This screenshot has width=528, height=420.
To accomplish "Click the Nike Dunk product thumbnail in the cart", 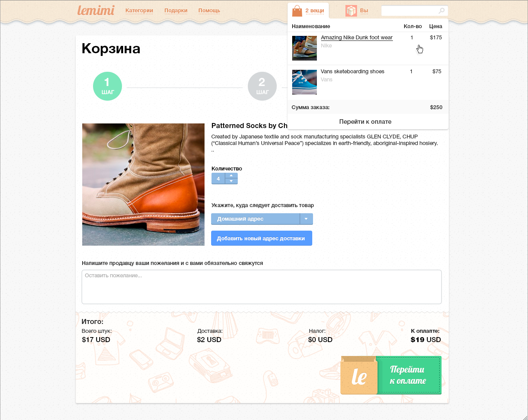I will [305, 48].
